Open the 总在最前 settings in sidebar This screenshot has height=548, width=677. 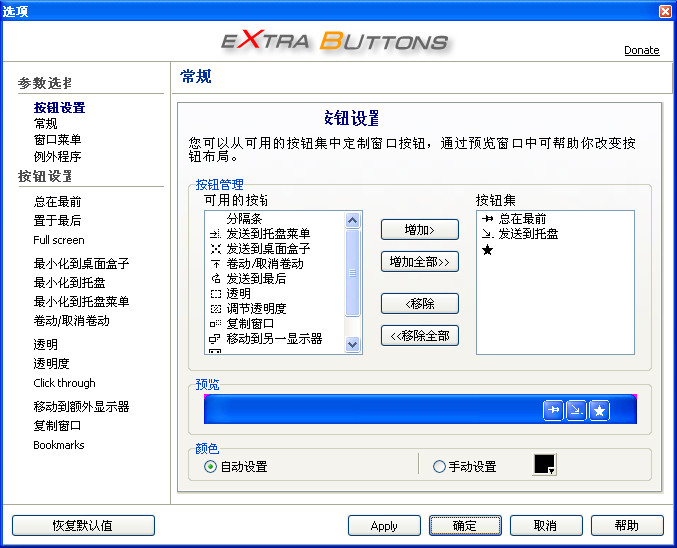pyautogui.click(x=57, y=201)
